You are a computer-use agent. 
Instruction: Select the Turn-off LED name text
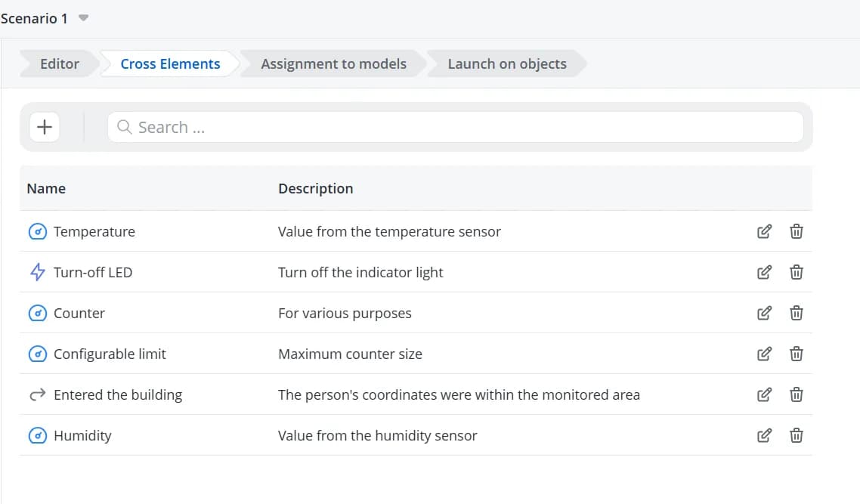coord(93,273)
